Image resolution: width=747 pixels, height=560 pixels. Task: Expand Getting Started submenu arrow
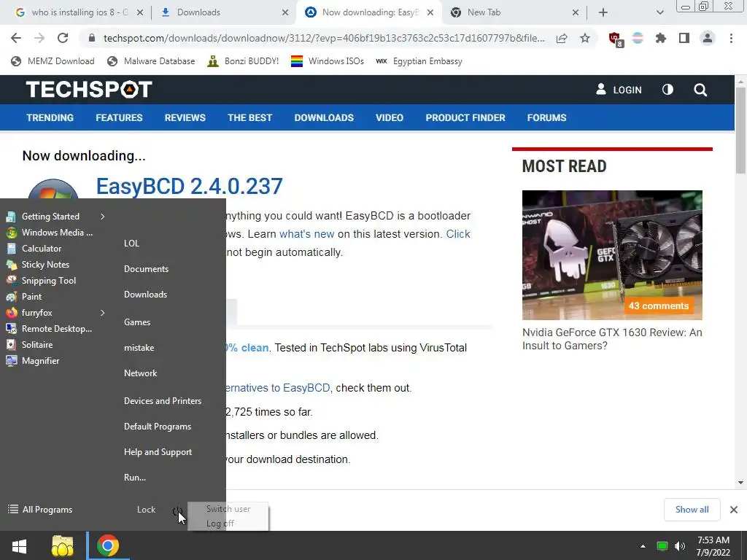pyautogui.click(x=102, y=217)
